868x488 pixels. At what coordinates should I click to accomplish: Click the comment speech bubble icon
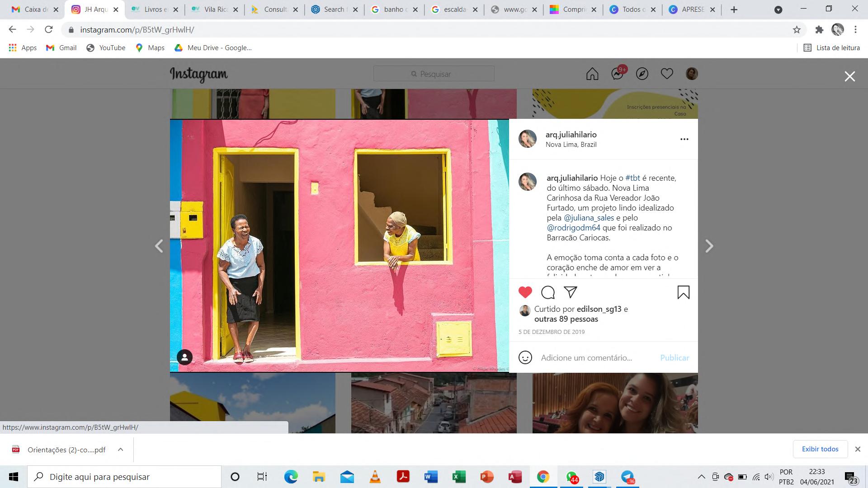tap(548, 292)
